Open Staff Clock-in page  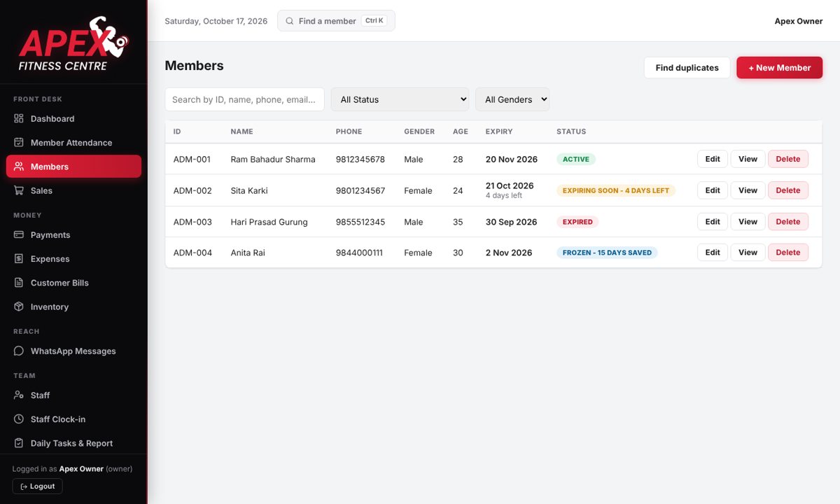coord(73,419)
